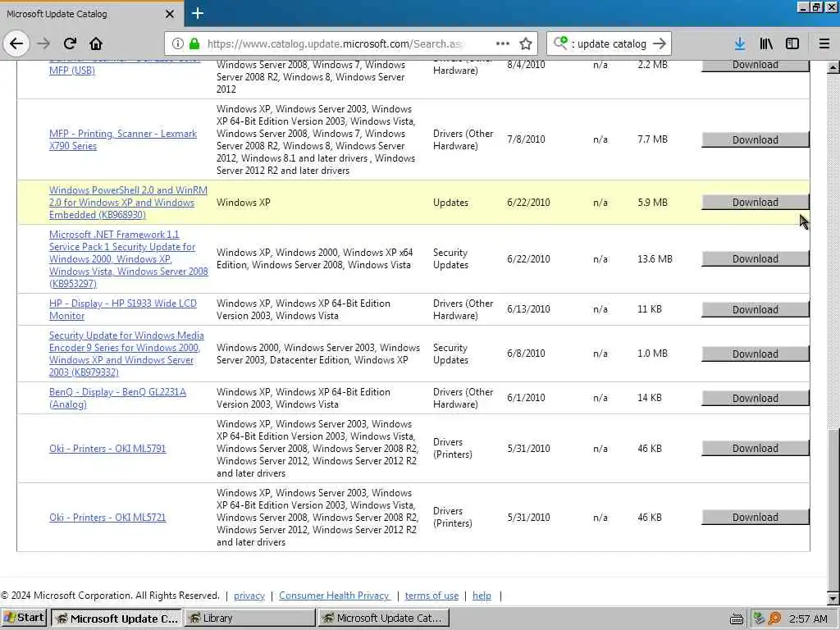
Task: Select Drivers (Printers) cell in ML5791 row
Action: [453, 449]
